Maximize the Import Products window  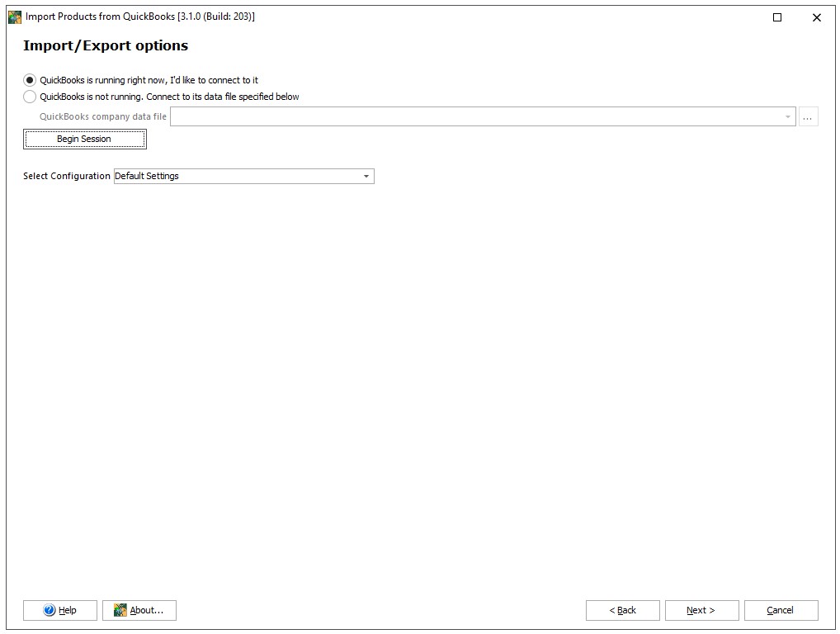[777, 17]
